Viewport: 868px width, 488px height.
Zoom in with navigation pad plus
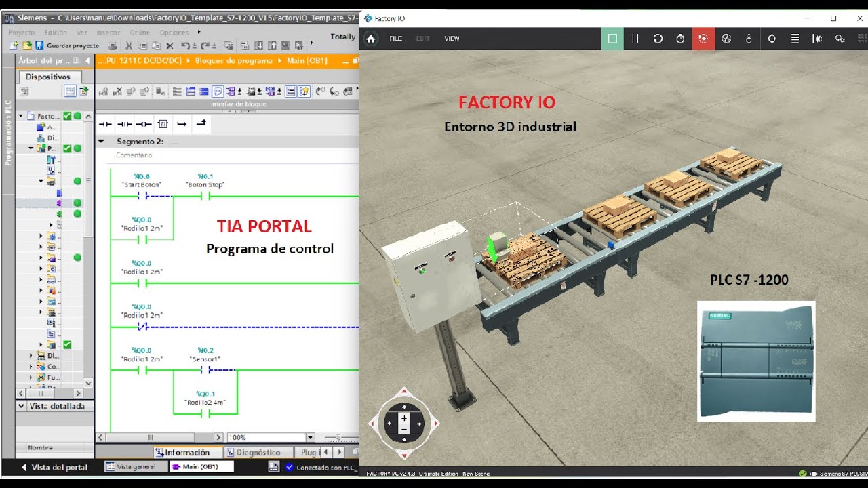(404, 418)
